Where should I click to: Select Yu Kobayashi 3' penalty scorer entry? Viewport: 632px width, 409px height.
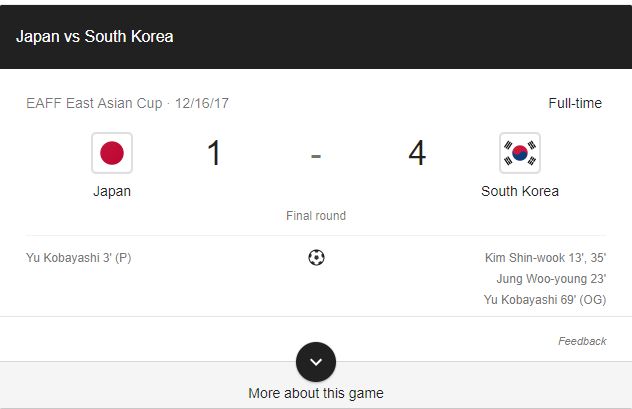tap(79, 258)
